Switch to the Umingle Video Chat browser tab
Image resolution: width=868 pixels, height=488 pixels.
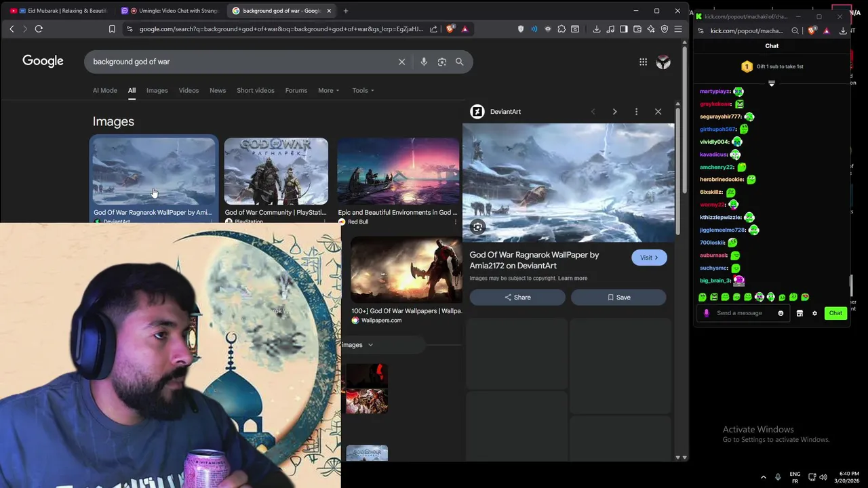coord(170,11)
